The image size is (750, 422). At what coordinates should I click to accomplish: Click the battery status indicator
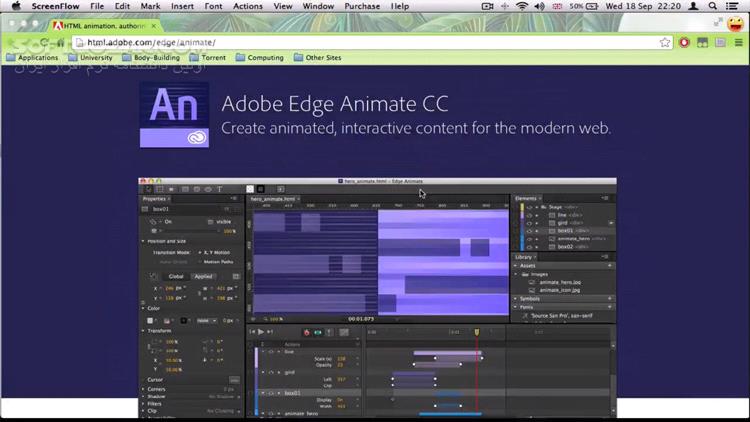coord(584,6)
